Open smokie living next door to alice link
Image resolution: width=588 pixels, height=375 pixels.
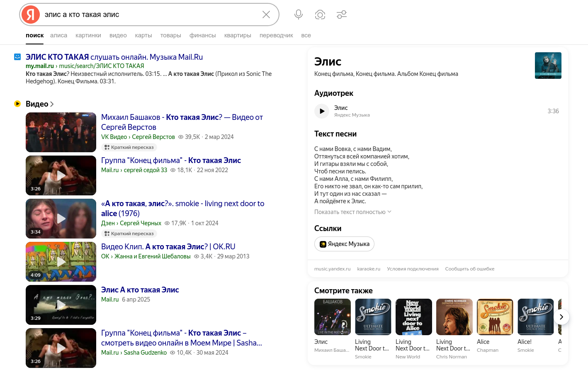coord(183,209)
